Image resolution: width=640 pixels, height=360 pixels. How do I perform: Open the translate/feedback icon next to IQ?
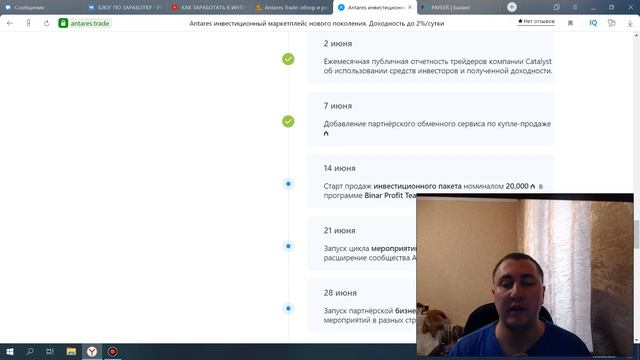(x=611, y=23)
